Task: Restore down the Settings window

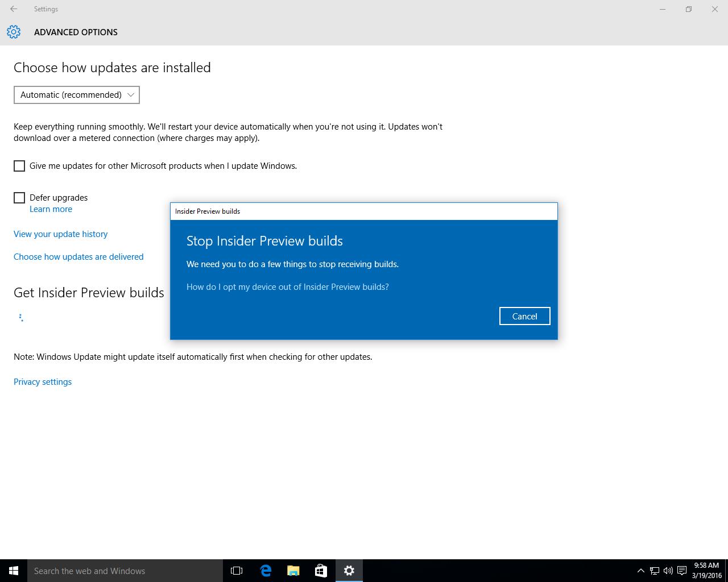Action: (x=689, y=9)
